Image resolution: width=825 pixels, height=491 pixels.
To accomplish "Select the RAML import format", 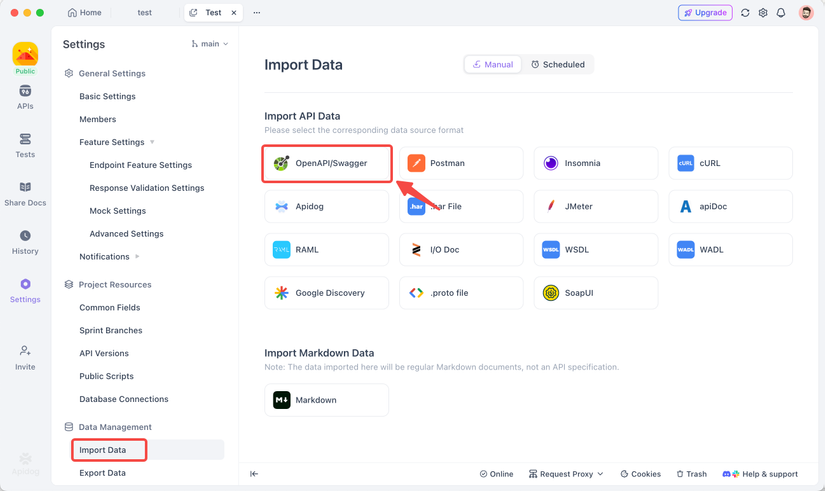I will (x=327, y=249).
